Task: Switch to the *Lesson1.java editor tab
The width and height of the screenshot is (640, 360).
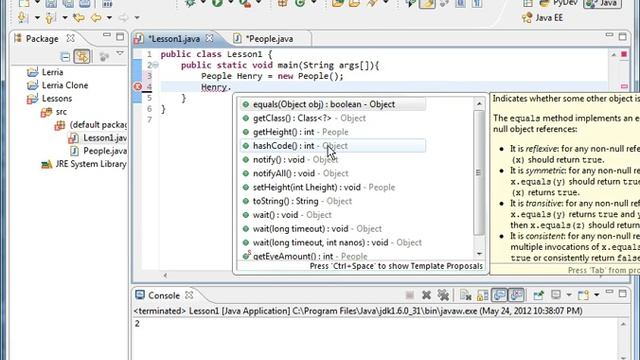Action: pos(174,39)
